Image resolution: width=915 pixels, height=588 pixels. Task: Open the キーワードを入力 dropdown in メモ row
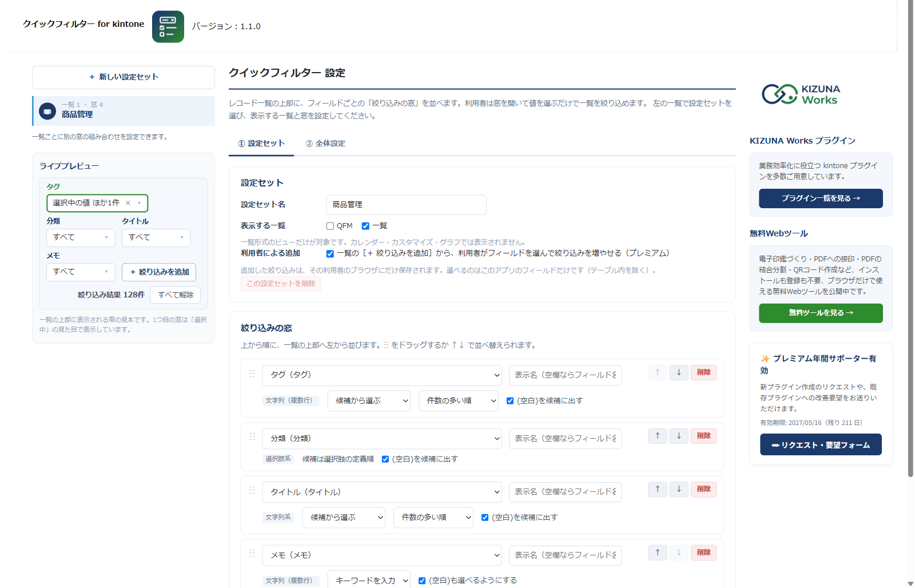(x=369, y=579)
